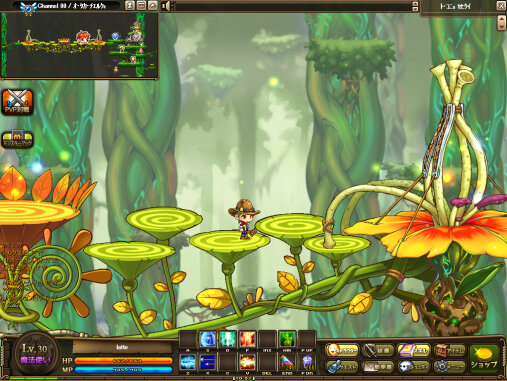Open the クエスト quest button

[x=342, y=367]
